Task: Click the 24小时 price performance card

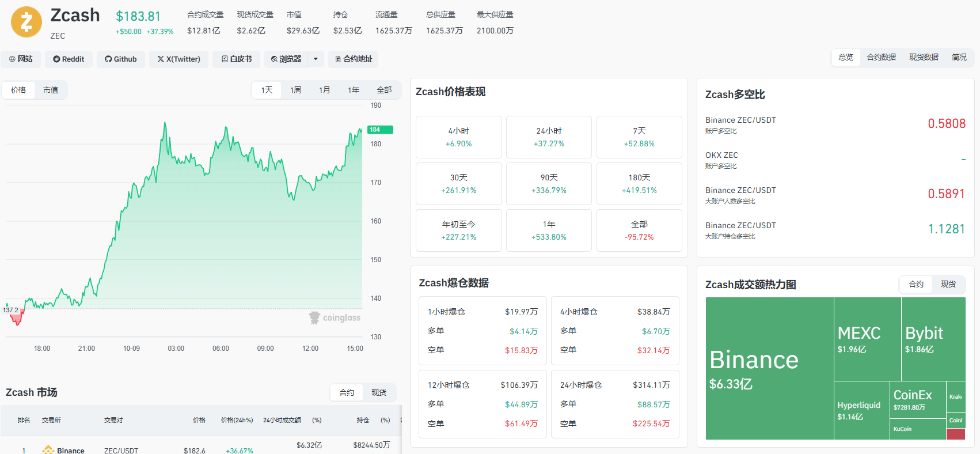Action: tap(549, 137)
